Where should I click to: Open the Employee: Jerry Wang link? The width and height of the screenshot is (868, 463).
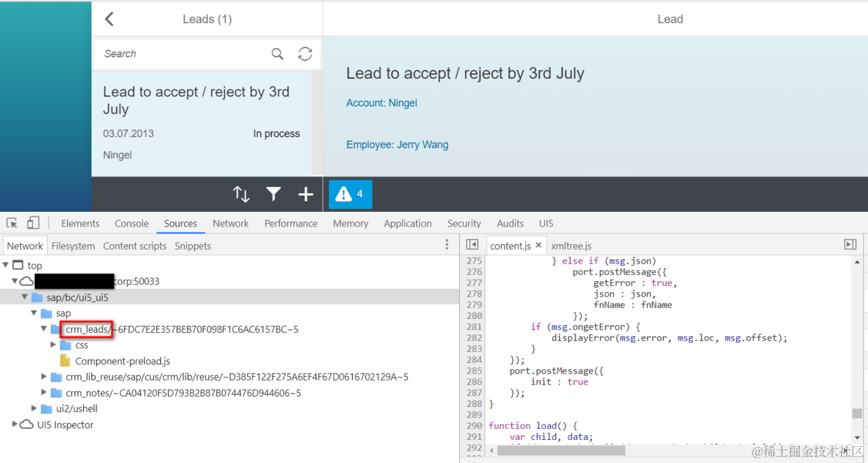pos(398,145)
